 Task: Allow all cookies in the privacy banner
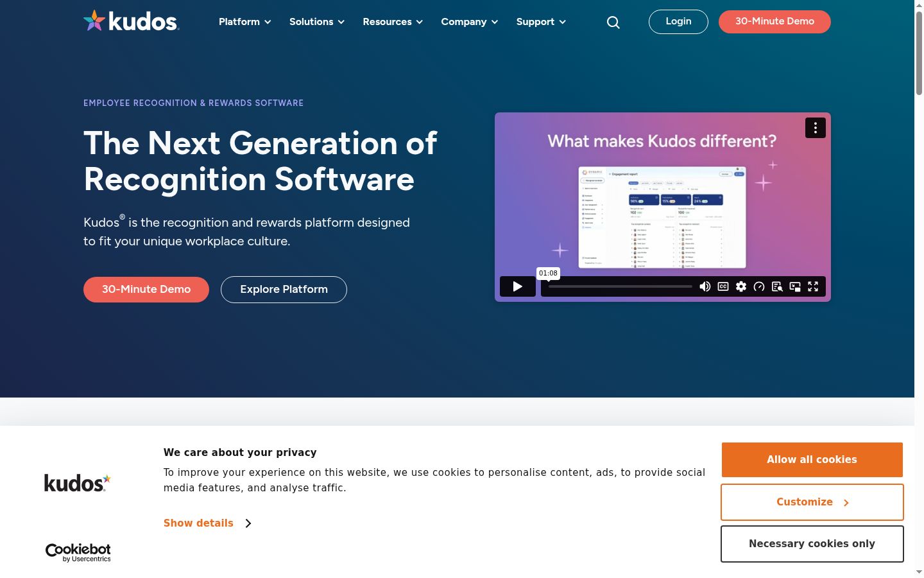[x=812, y=460]
